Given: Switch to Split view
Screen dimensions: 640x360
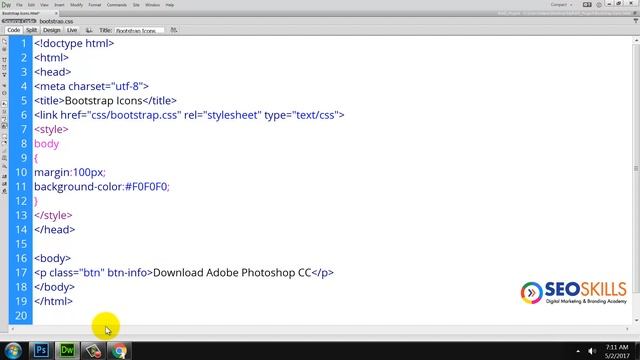Looking at the screenshot, I should point(31,30).
